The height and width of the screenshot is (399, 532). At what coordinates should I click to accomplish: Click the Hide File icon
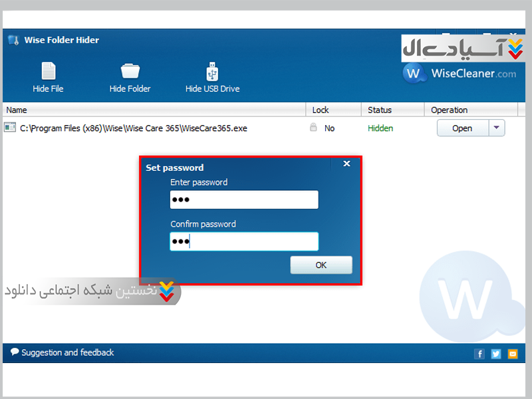click(48, 72)
